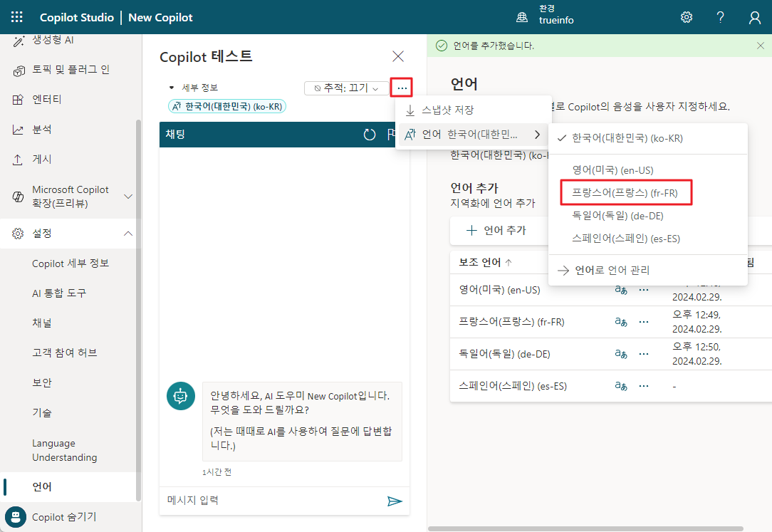Screen dimensions: 772x532
Task: Click translation icon for 스페인어(스페인) row
Action: pyautogui.click(x=621, y=386)
